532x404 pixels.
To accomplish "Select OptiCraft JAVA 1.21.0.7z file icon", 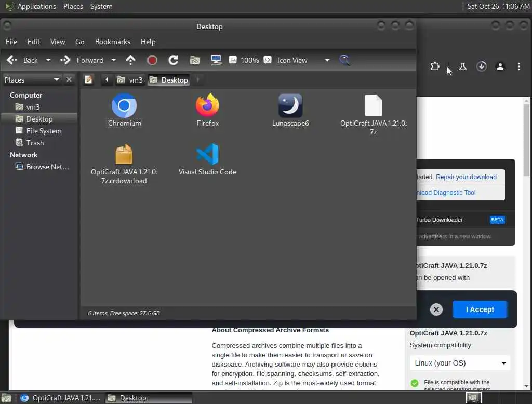I will click(373, 105).
